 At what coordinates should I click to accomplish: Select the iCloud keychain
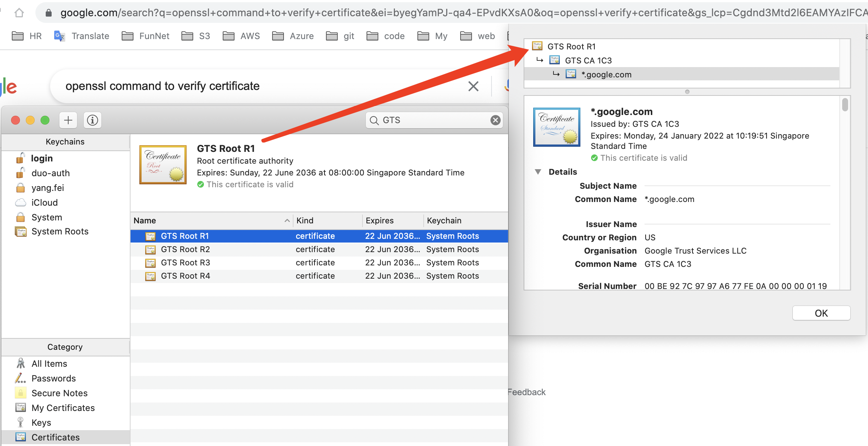(44, 203)
